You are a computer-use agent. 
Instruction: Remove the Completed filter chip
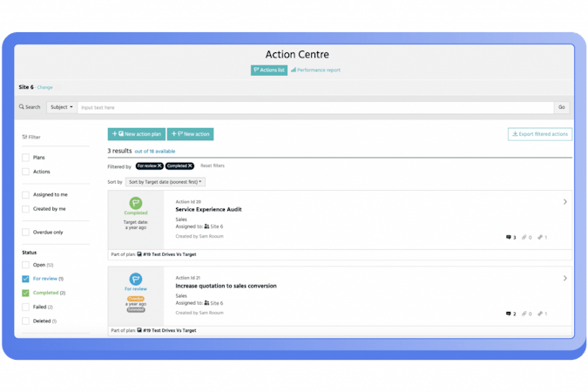(190, 166)
